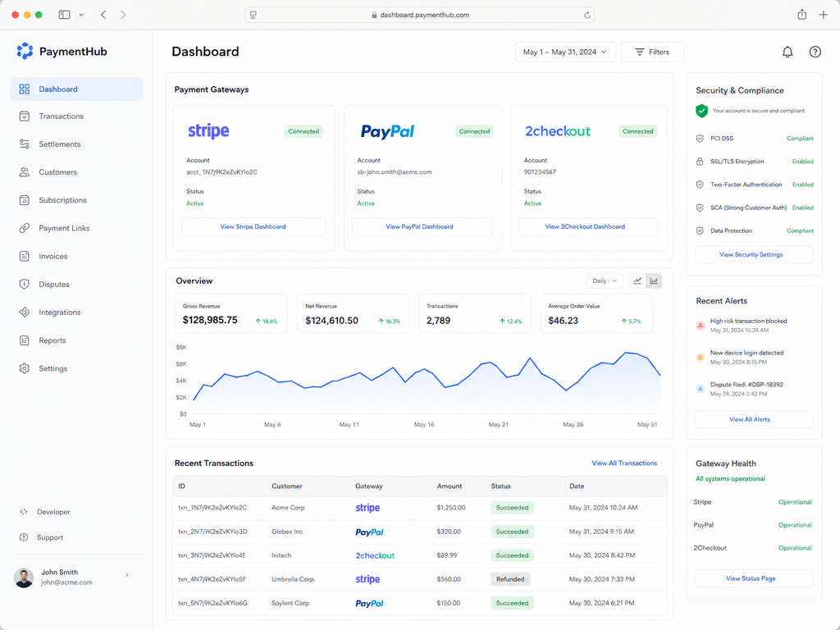Click View Stripe Dashboard button
This screenshot has height=630, width=840.
[253, 226]
